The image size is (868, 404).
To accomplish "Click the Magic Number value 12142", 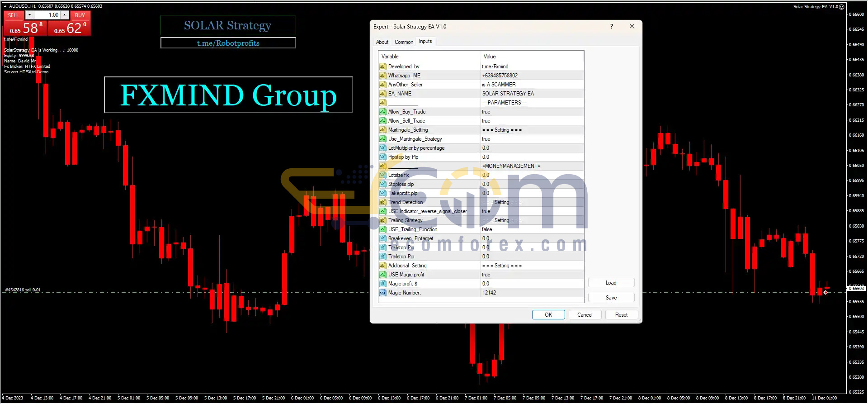I will pos(532,293).
